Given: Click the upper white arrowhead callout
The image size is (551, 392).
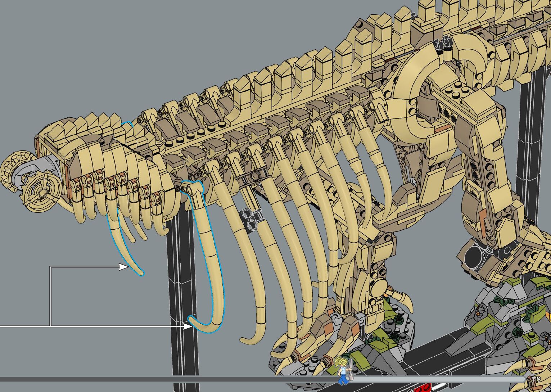Looking at the screenshot, I should [124, 267].
